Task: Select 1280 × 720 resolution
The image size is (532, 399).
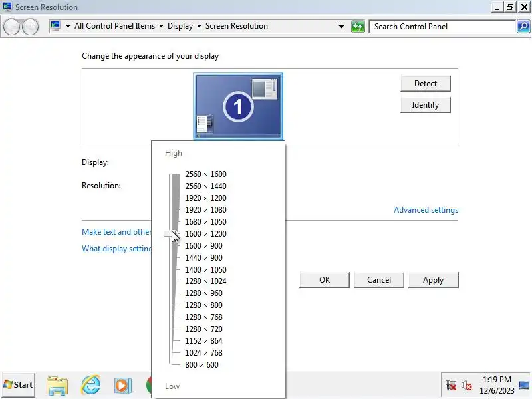Action: 203,329
